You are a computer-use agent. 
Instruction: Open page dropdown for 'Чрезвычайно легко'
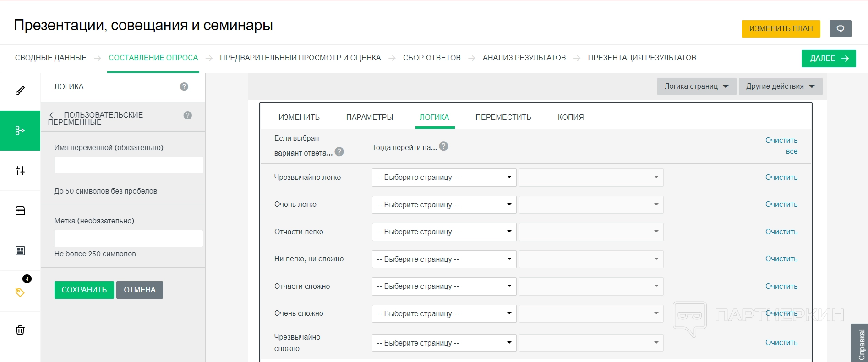444,178
